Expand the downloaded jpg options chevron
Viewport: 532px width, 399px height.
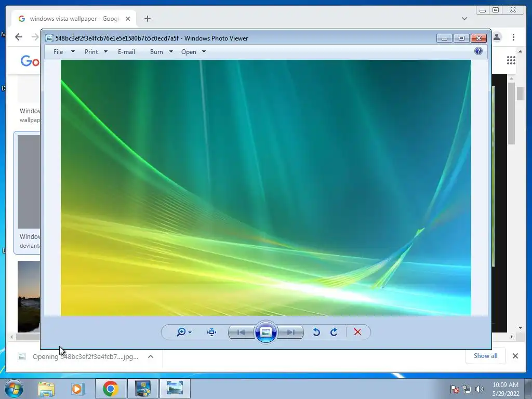coord(151,356)
